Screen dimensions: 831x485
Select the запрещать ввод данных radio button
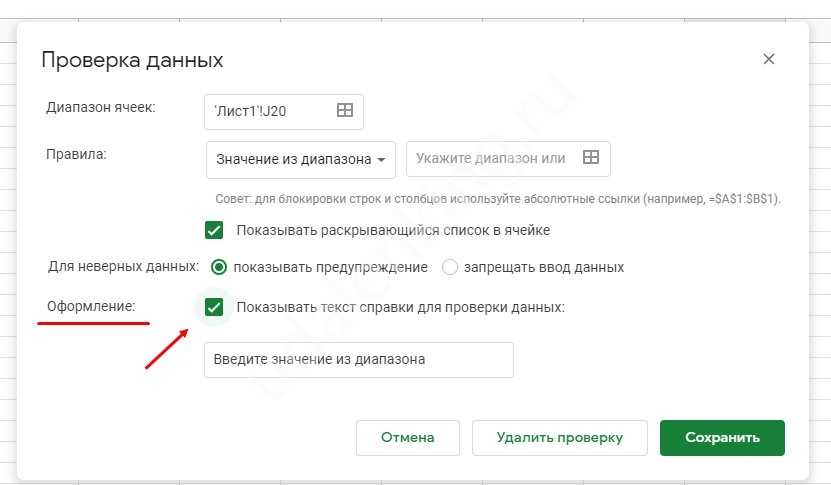coord(450,267)
